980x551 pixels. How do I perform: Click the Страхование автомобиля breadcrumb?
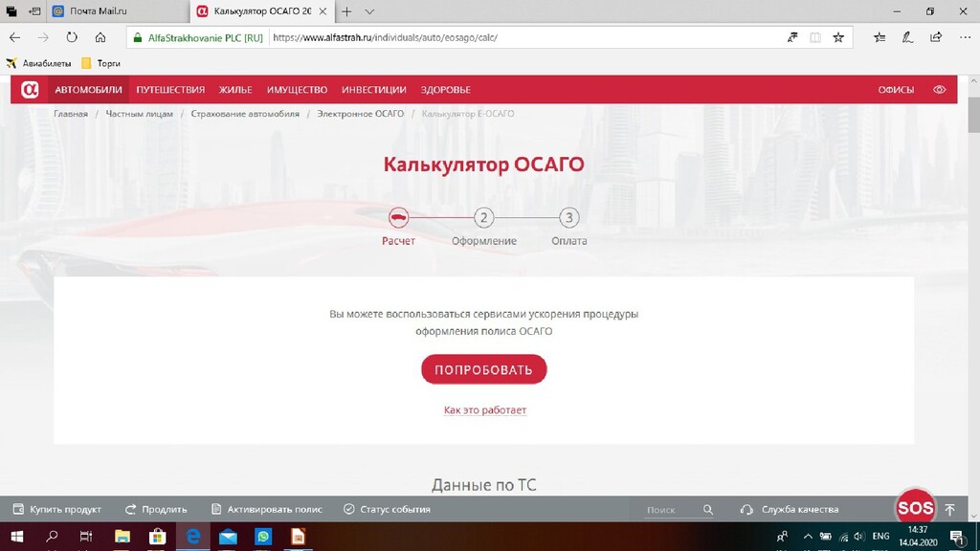[245, 114]
